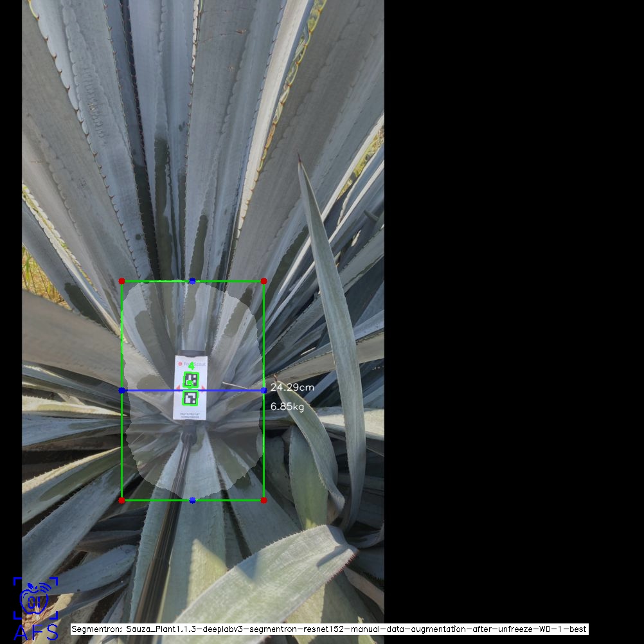The image size is (644, 644).
Task: Select the top-right red corner handle
Action: coord(264,281)
